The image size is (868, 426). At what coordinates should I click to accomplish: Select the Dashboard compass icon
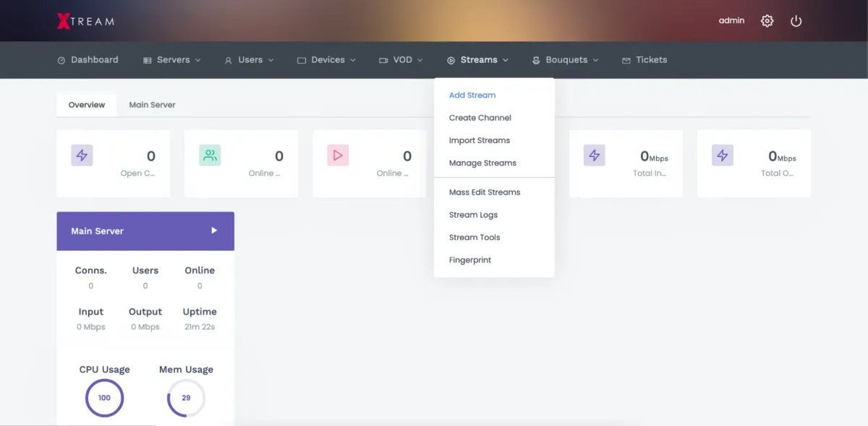[61, 60]
